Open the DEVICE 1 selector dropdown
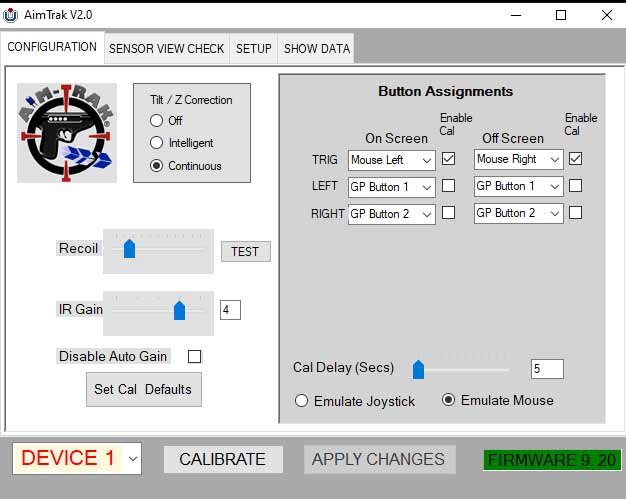 pyautogui.click(x=77, y=458)
